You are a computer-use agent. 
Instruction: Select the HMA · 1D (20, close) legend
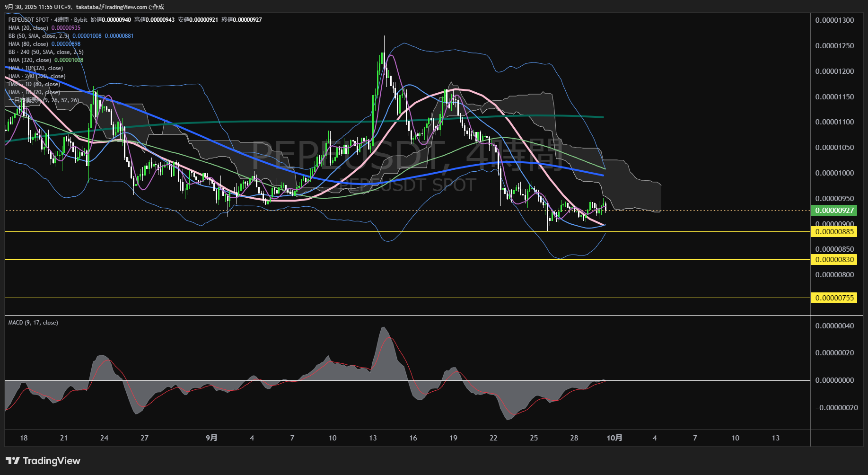pyautogui.click(x=34, y=92)
